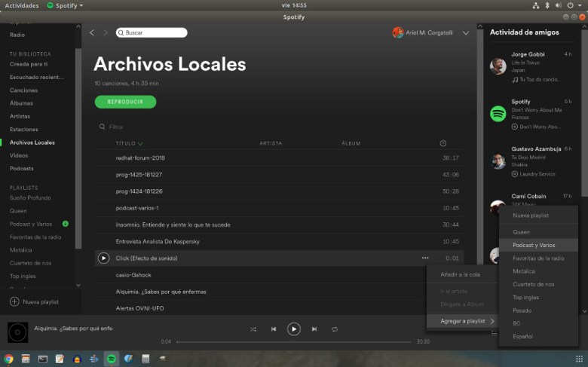The height and width of the screenshot is (367, 588).
Task: Open Canciones in the sidebar library
Action: point(23,90)
